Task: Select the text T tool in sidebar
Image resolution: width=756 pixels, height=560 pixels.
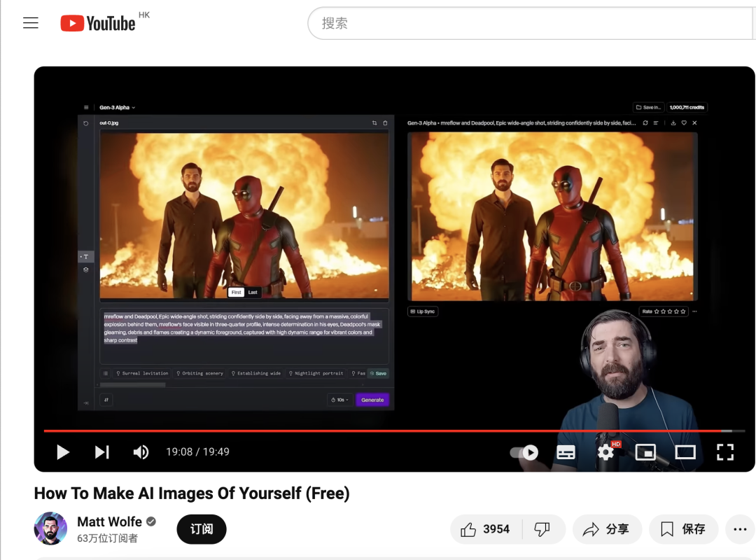Action: coord(86,257)
